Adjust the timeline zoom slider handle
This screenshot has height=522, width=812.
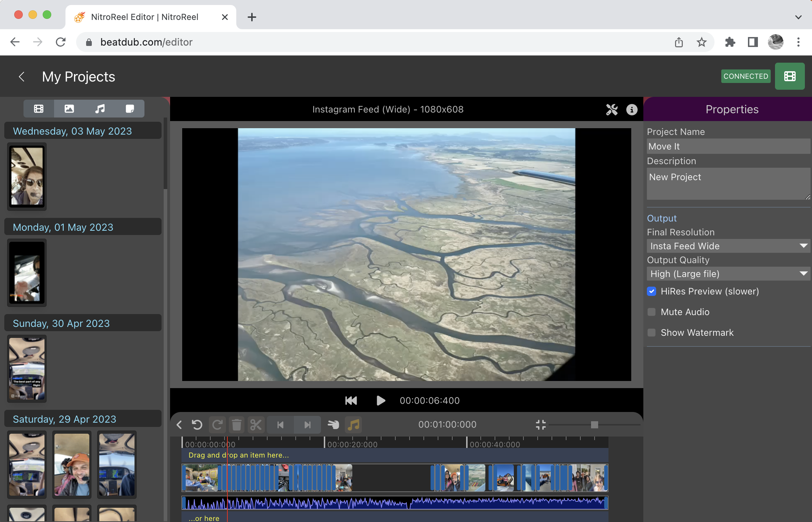click(x=594, y=425)
